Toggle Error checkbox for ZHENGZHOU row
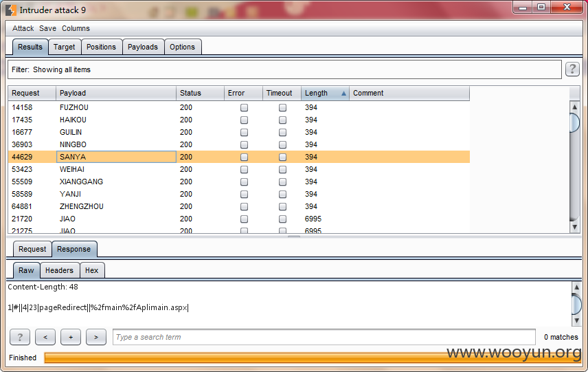The image size is (588, 372). [244, 206]
